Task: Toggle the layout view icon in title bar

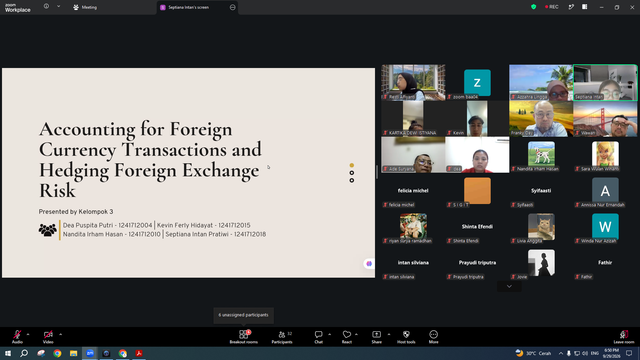Action: [584, 7]
